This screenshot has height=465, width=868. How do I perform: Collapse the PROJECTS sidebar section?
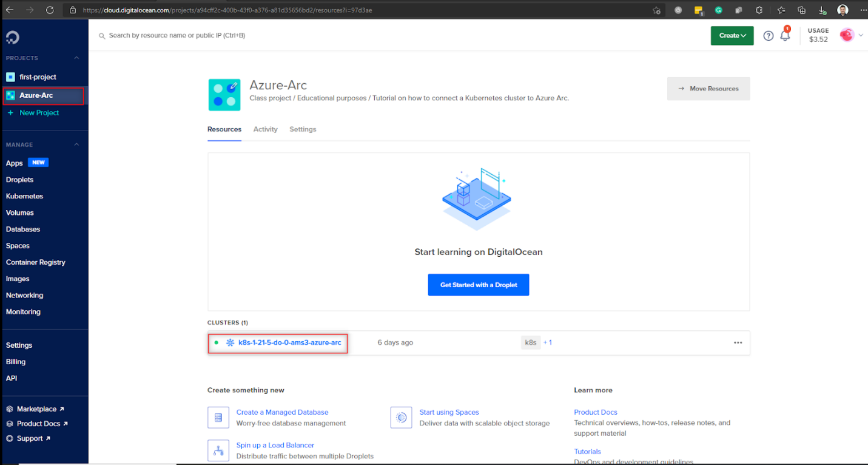(76, 58)
